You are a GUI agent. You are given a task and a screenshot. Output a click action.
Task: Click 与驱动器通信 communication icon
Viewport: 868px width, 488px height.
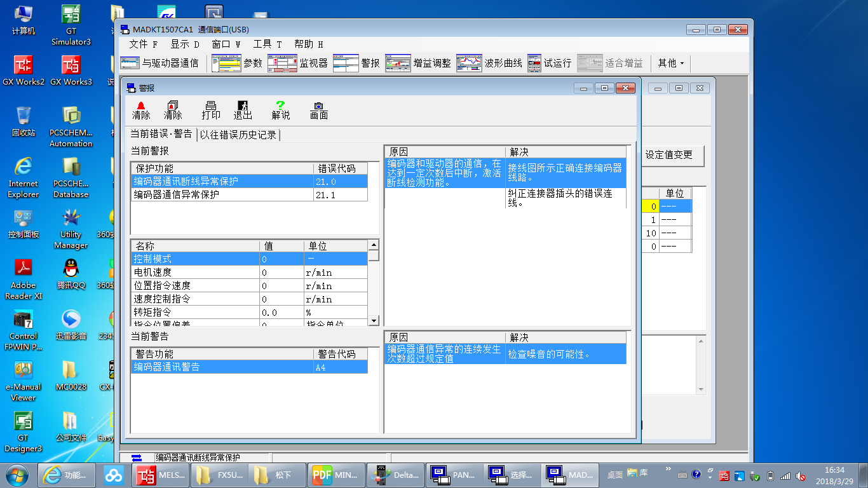coord(159,64)
